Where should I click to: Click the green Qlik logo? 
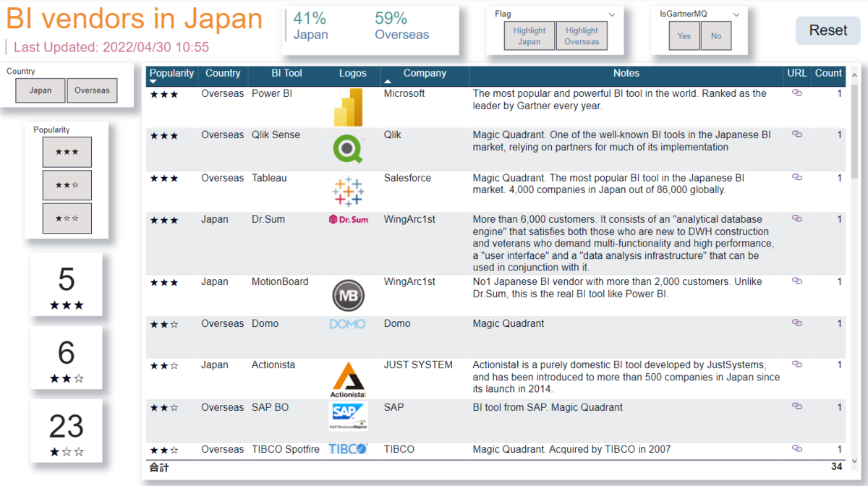pyautogui.click(x=348, y=150)
